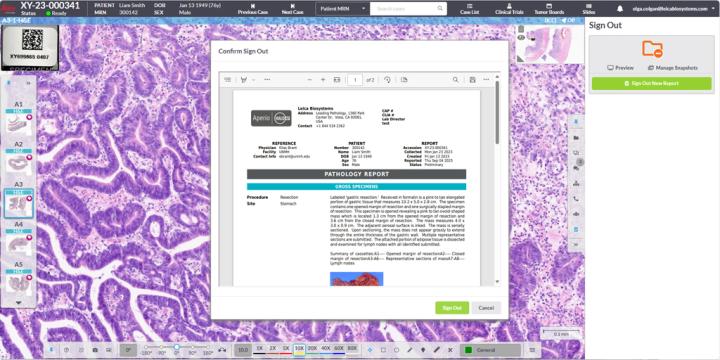The image size is (720, 360).
Task: Select the ellipse annotation tool
Action: point(396,350)
